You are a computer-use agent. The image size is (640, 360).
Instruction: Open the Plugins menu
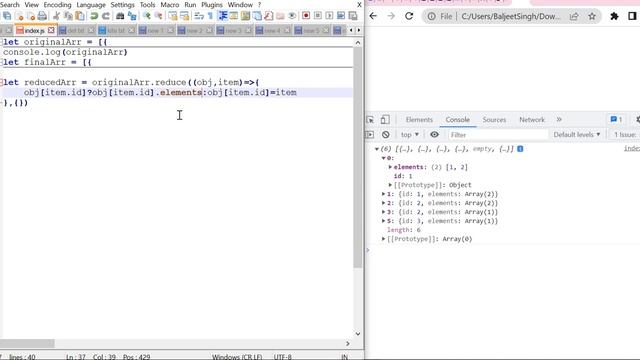212,5
